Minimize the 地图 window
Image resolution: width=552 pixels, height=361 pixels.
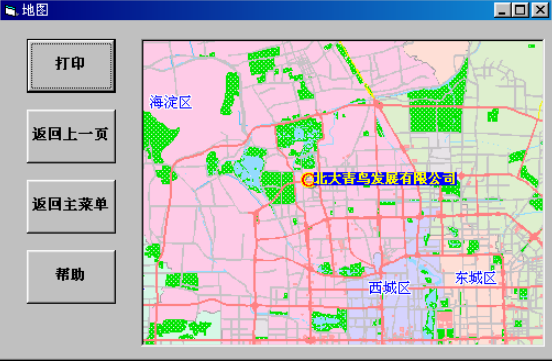click(502, 10)
